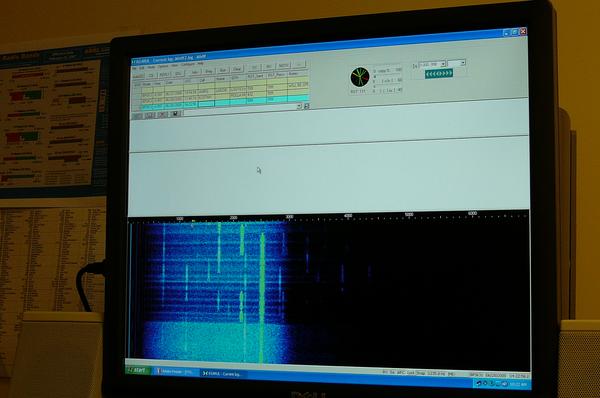The image size is (600, 398).
Task: Click the first small icon under the log table
Action: pyautogui.click(x=136, y=116)
